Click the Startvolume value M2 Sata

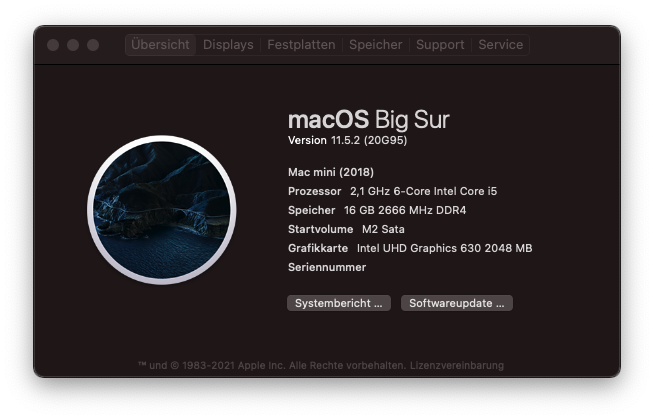[383, 229]
